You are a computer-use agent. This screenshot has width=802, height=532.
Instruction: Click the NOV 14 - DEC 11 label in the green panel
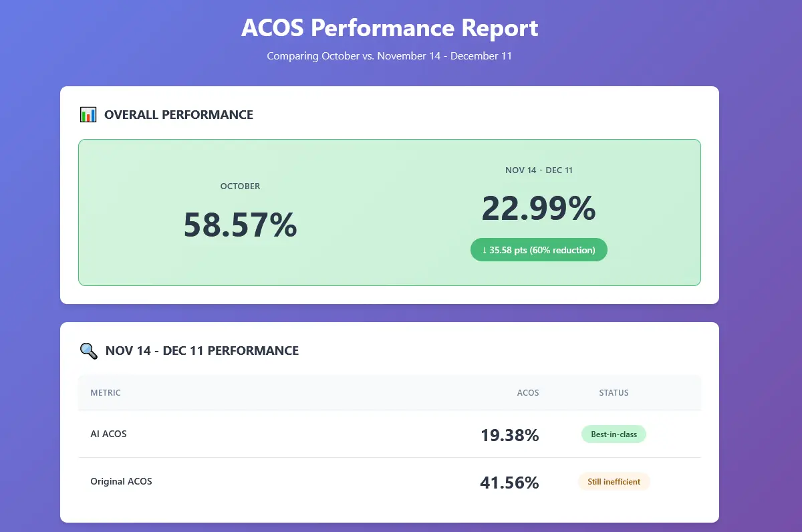(x=539, y=170)
